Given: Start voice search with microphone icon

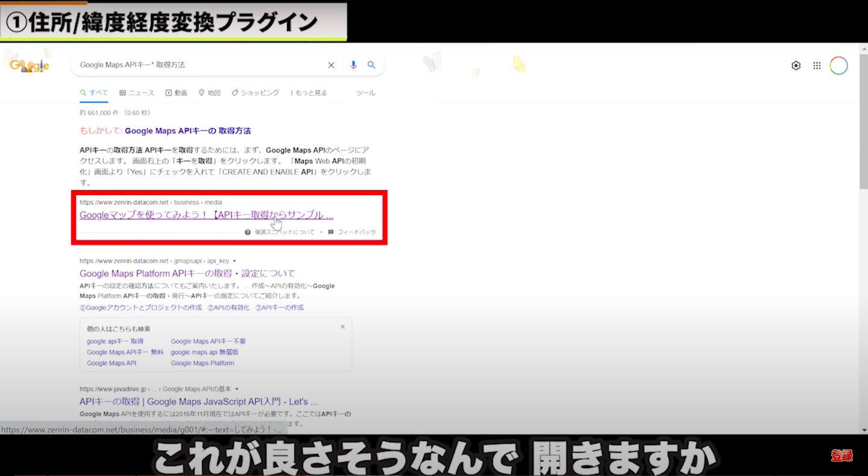Looking at the screenshot, I should pyautogui.click(x=353, y=65).
